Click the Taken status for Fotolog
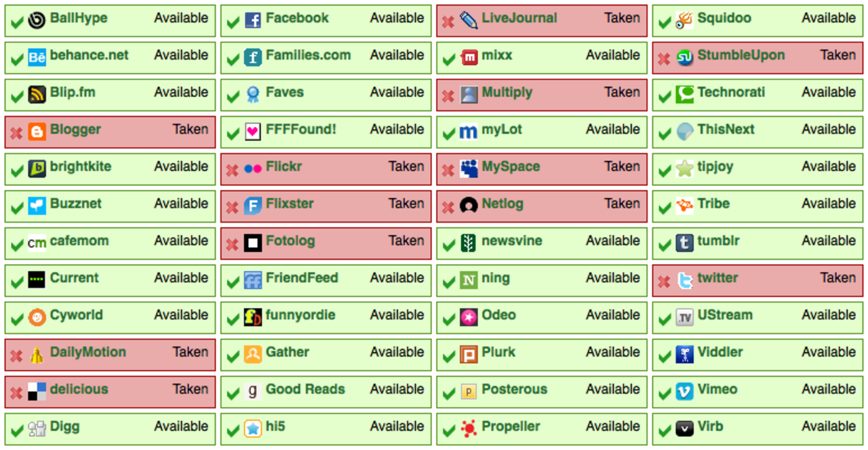 [x=406, y=240]
